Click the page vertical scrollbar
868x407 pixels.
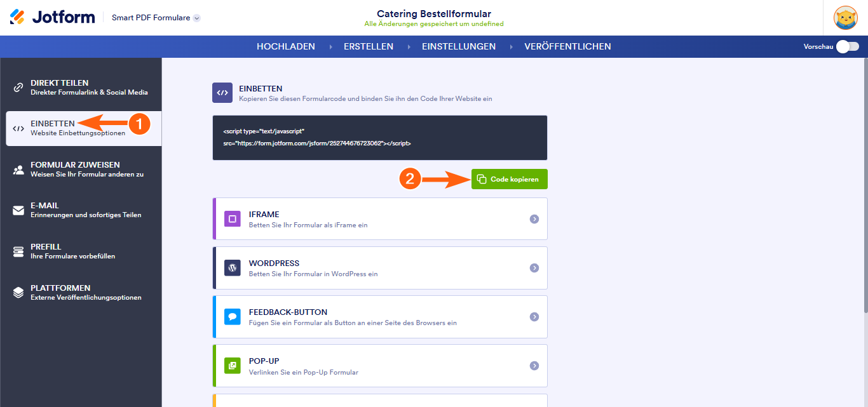[x=865, y=190]
